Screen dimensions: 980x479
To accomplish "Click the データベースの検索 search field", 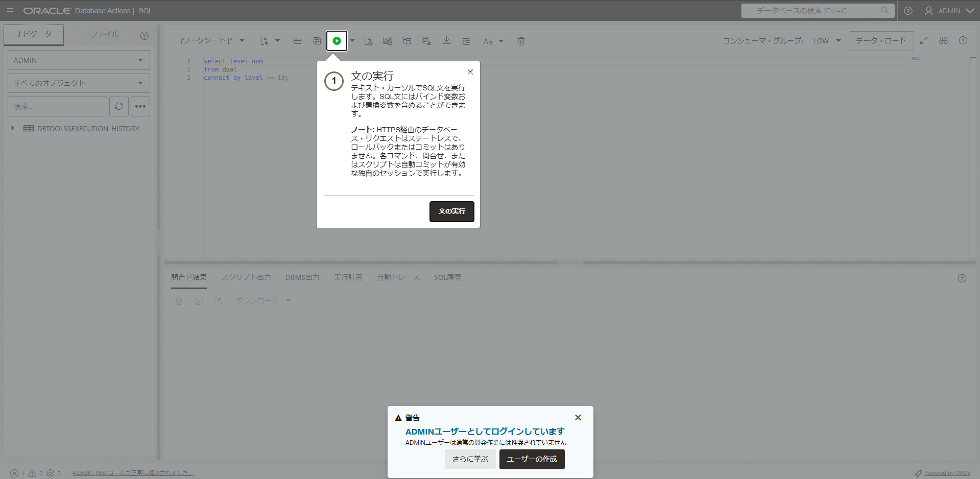I will [x=818, y=11].
